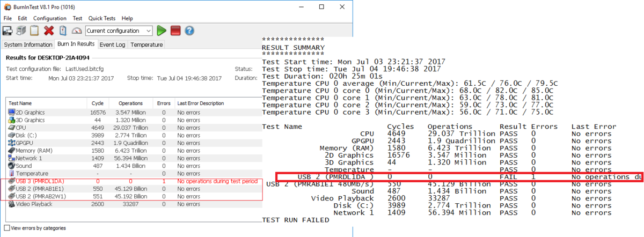Open the File menu
Viewport: 644px width, 237px height.
[8, 18]
